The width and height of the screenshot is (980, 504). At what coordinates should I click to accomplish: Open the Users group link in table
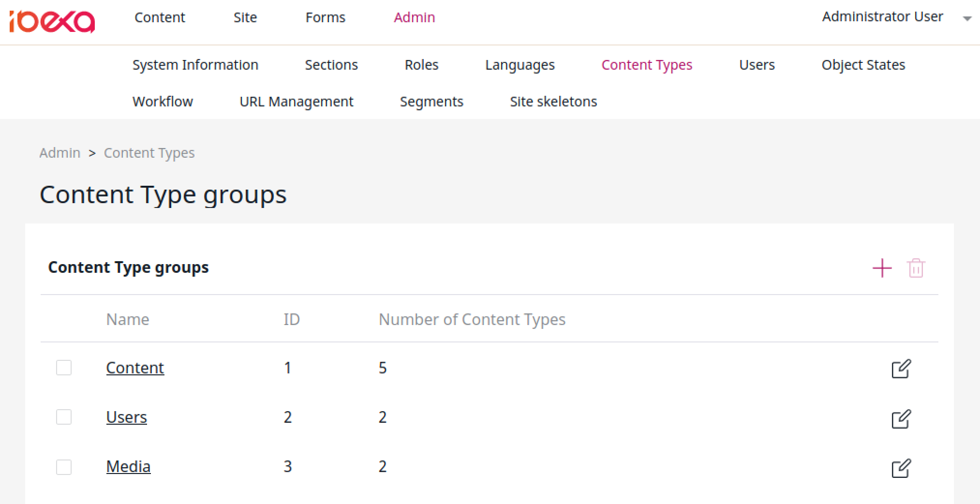126,417
